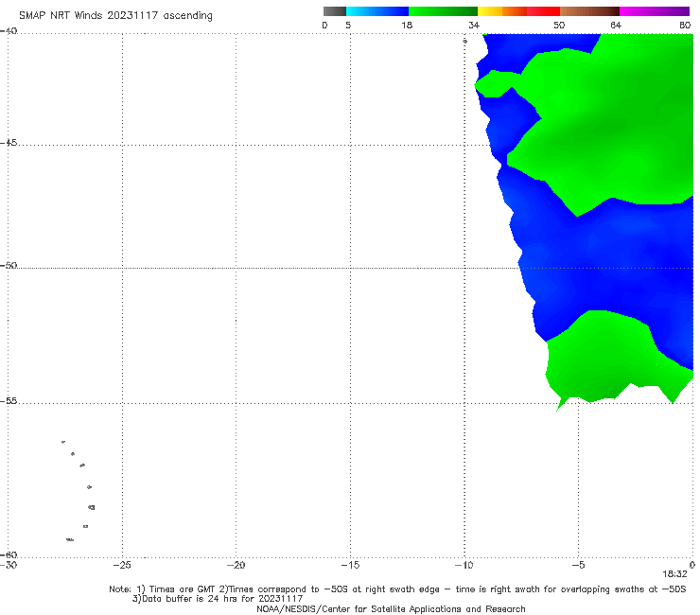This screenshot has height=615, width=700.
Task: Pick the yellow-to-red segment of the color scale
Action: click(x=518, y=11)
